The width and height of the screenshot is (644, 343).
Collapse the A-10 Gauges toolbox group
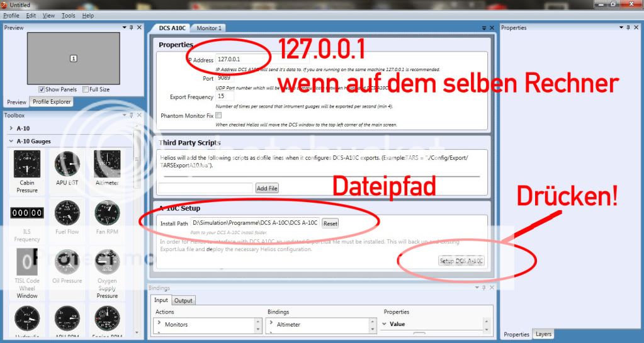click(11, 141)
